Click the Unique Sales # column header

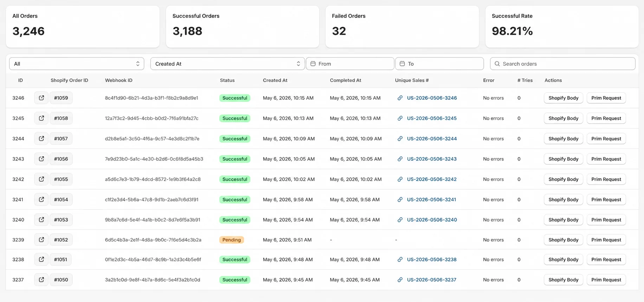pos(412,80)
